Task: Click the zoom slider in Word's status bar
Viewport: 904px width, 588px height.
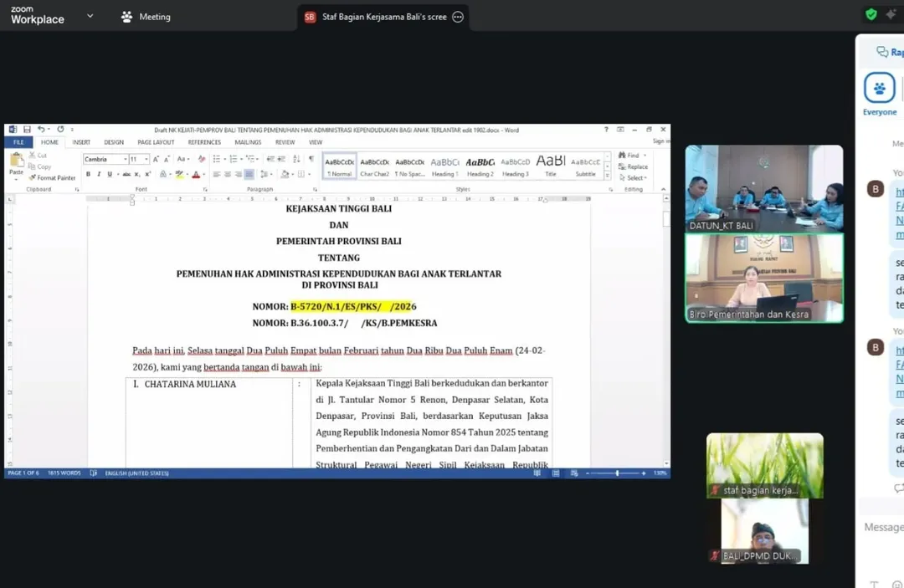Action: pyautogui.click(x=617, y=473)
